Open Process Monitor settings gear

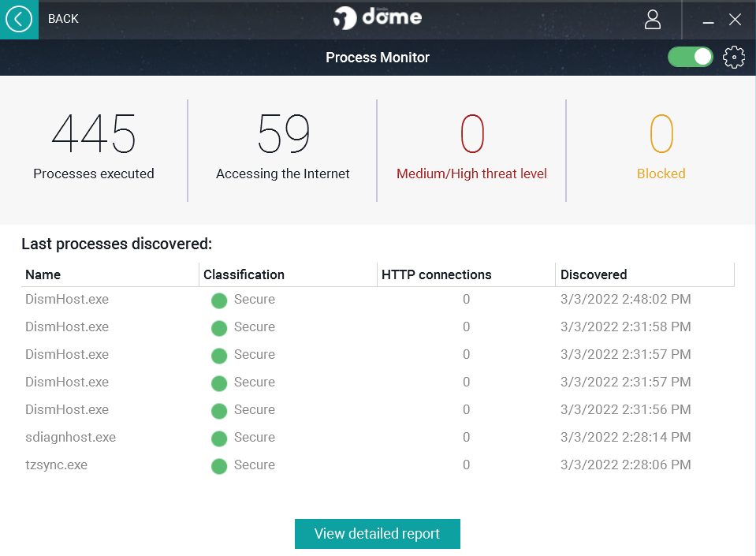[x=734, y=57]
